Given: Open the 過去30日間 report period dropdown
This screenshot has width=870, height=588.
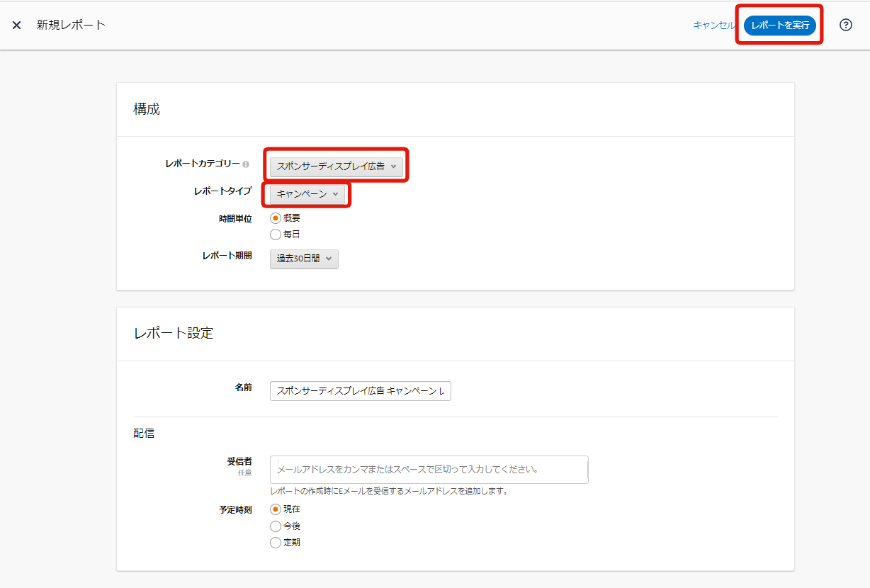Looking at the screenshot, I should (304, 259).
